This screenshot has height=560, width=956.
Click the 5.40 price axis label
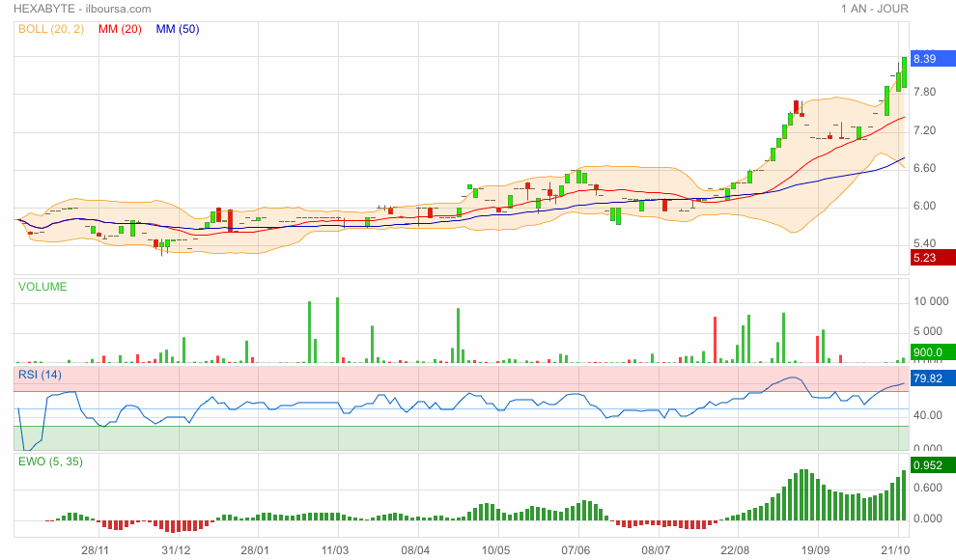(924, 243)
